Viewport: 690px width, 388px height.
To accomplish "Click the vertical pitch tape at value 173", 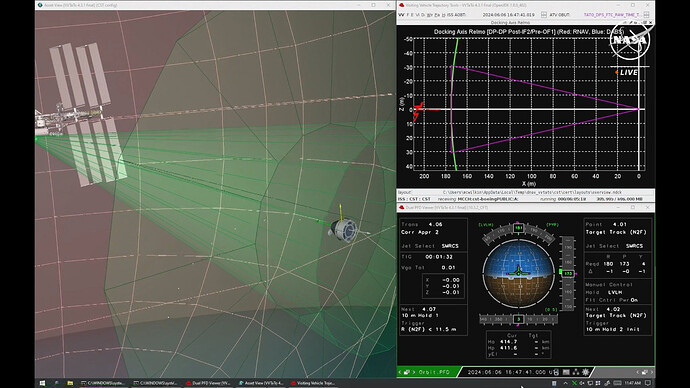I will click(568, 273).
